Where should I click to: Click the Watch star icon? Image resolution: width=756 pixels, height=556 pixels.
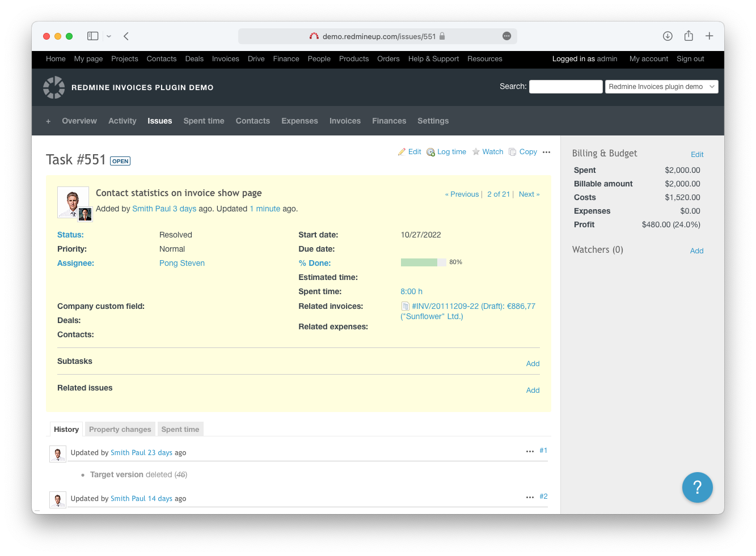coord(476,152)
